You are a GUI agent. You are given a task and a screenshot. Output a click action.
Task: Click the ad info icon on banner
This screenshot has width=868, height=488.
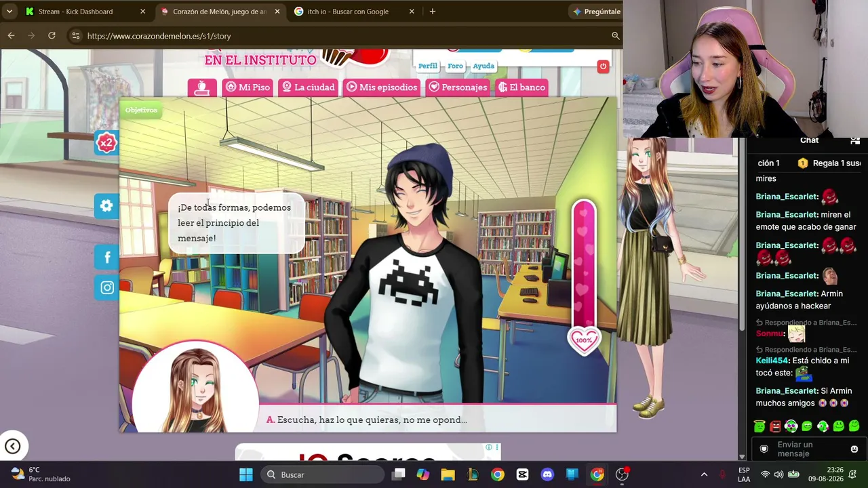pyautogui.click(x=488, y=447)
